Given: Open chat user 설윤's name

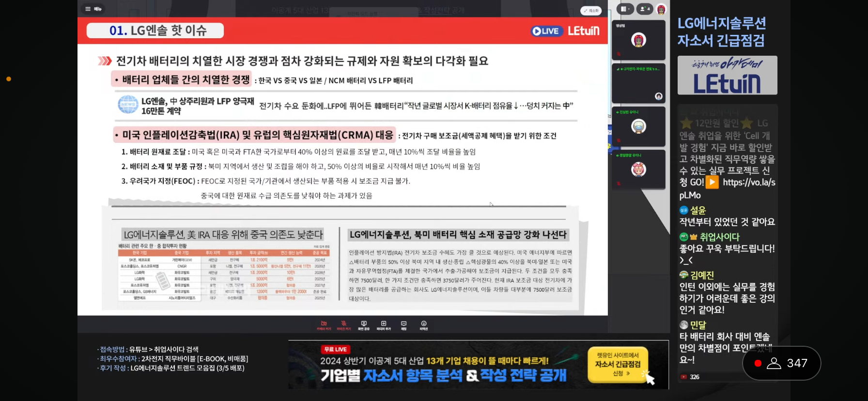Looking at the screenshot, I should [x=698, y=210].
